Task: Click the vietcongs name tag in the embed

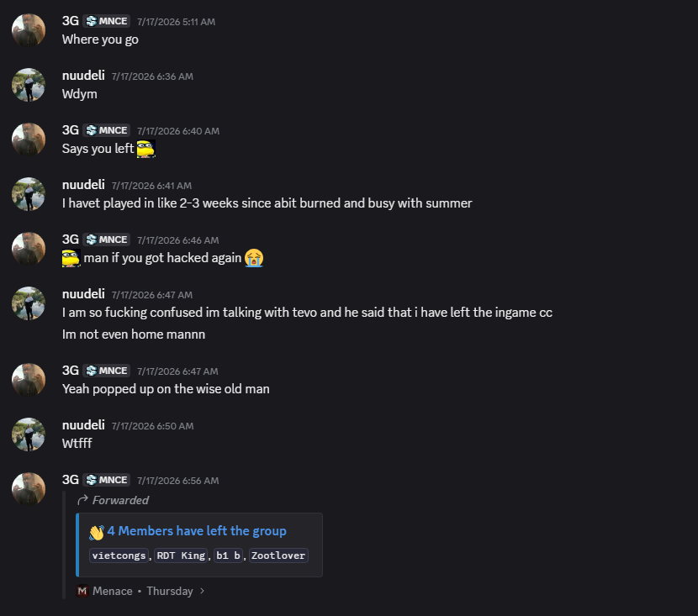Action: 119,555
